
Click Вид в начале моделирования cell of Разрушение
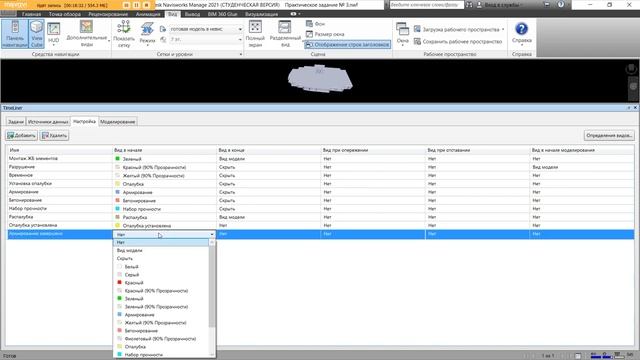(582, 167)
